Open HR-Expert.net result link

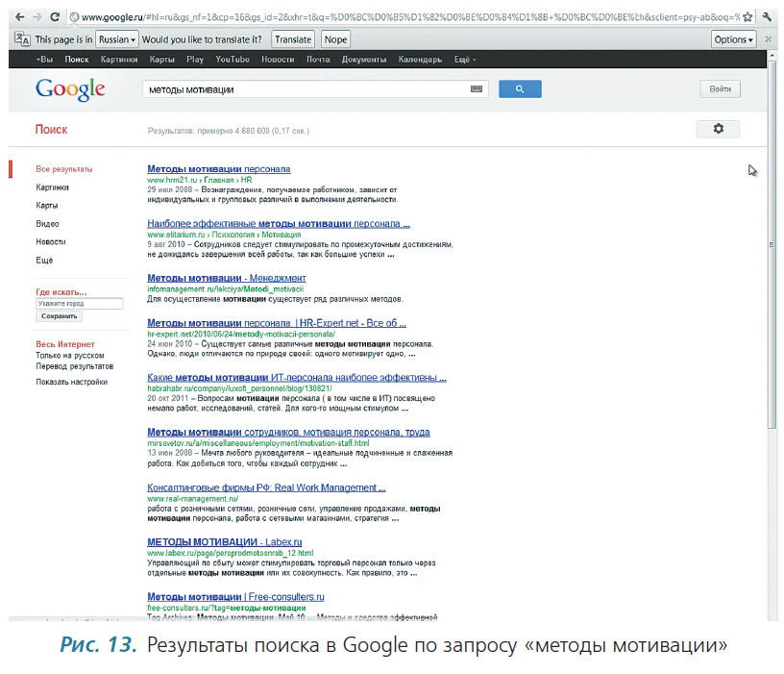point(277,323)
